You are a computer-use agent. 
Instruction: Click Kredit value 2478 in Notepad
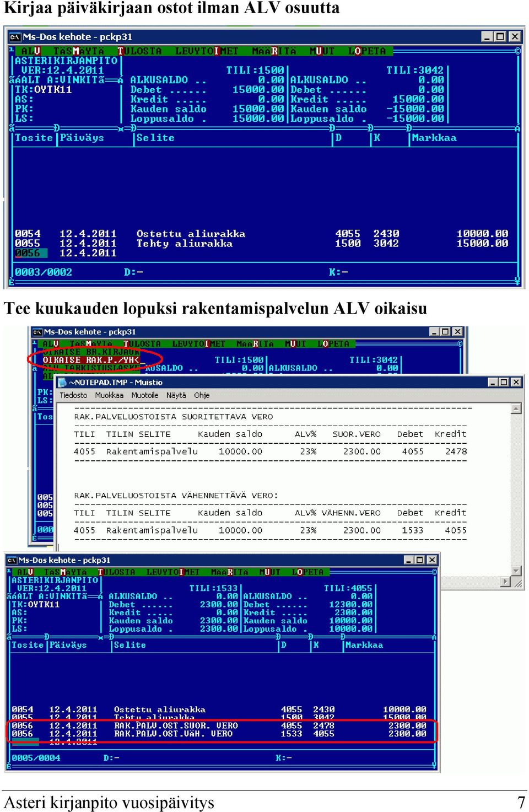[x=456, y=451]
